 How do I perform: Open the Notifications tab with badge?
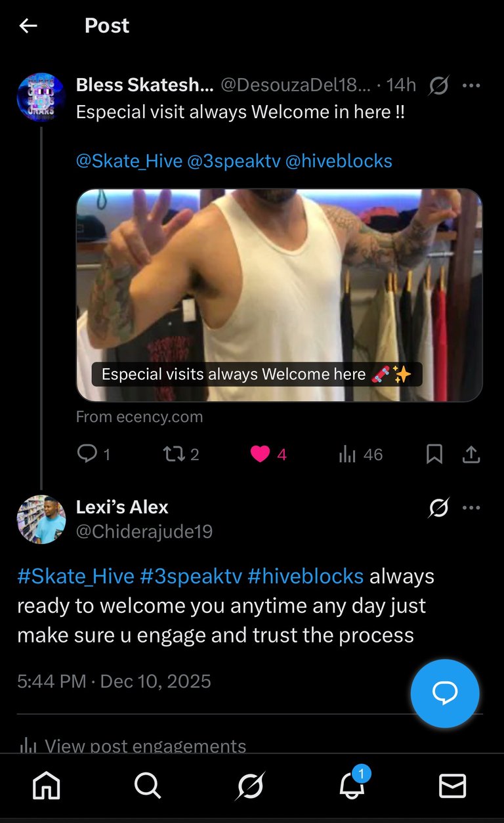[x=352, y=784]
